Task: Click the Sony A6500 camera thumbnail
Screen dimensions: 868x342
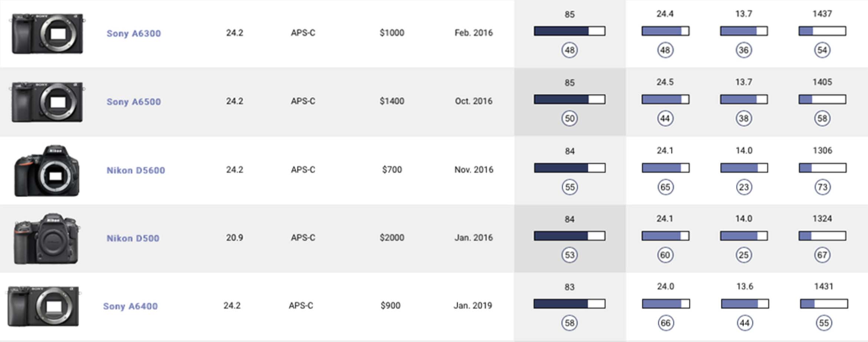Action: (x=47, y=102)
